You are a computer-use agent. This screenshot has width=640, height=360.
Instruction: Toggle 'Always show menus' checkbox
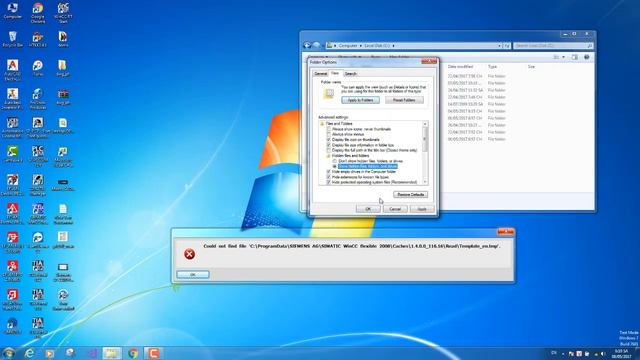coord(329,134)
